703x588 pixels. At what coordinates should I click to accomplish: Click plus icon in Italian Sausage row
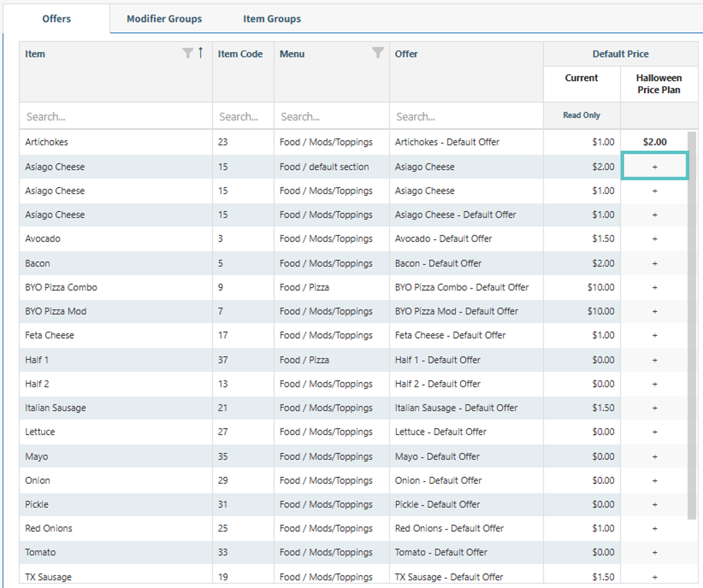[654, 408]
